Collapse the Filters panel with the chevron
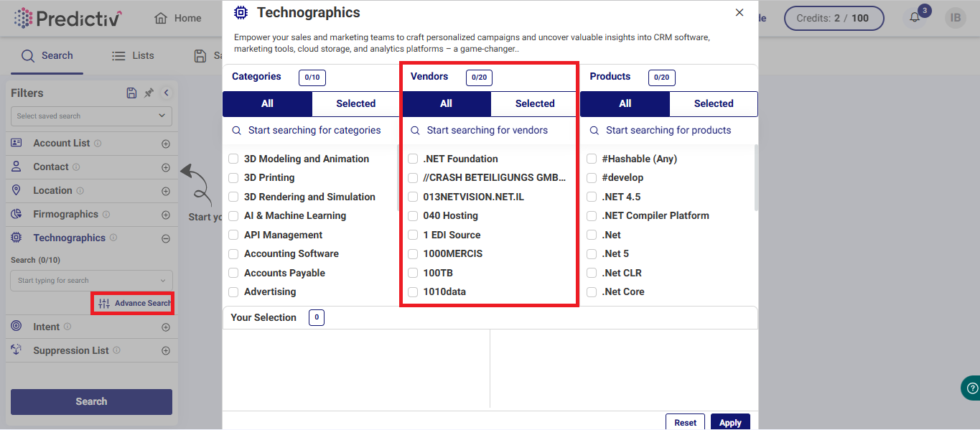Viewport: 980px width, 430px height. (x=166, y=93)
